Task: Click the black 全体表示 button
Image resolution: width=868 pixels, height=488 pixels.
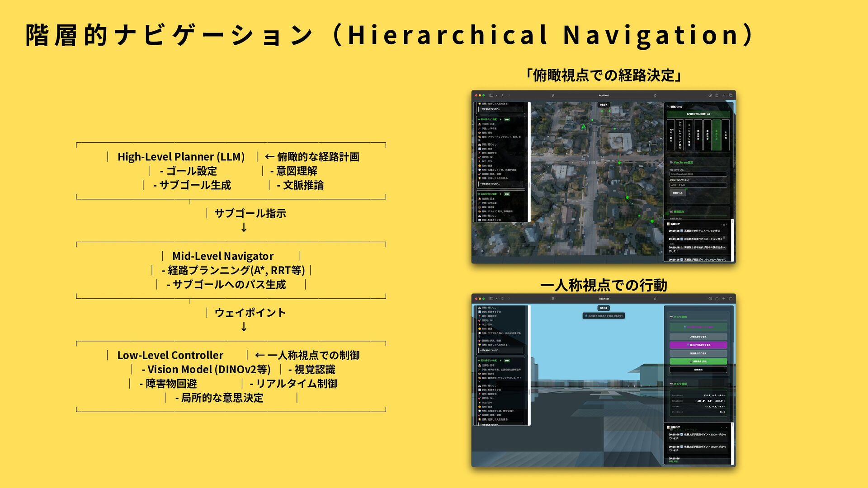Action: pos(698,370)
